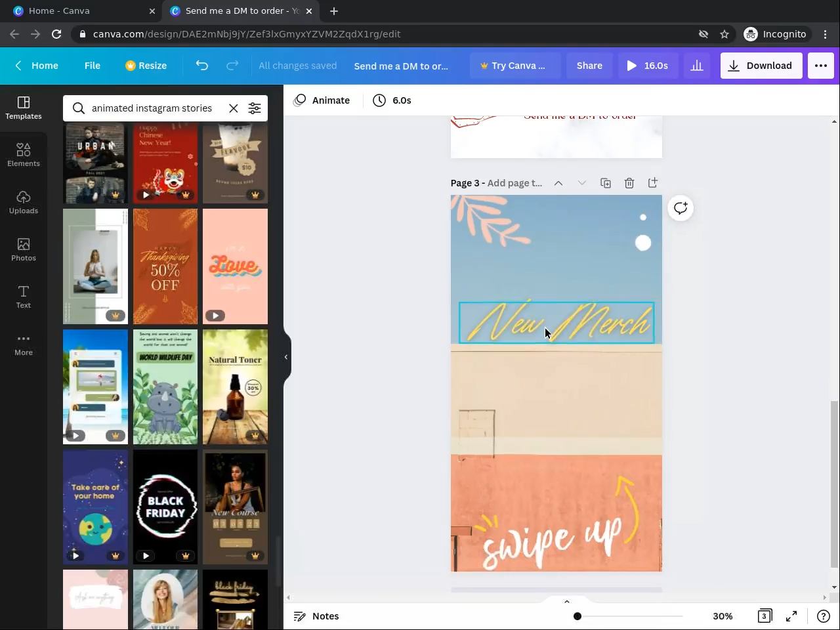840x630 pixels.
Task: Choose the Black Friday glitch template
Action: (x=165, y=507)
